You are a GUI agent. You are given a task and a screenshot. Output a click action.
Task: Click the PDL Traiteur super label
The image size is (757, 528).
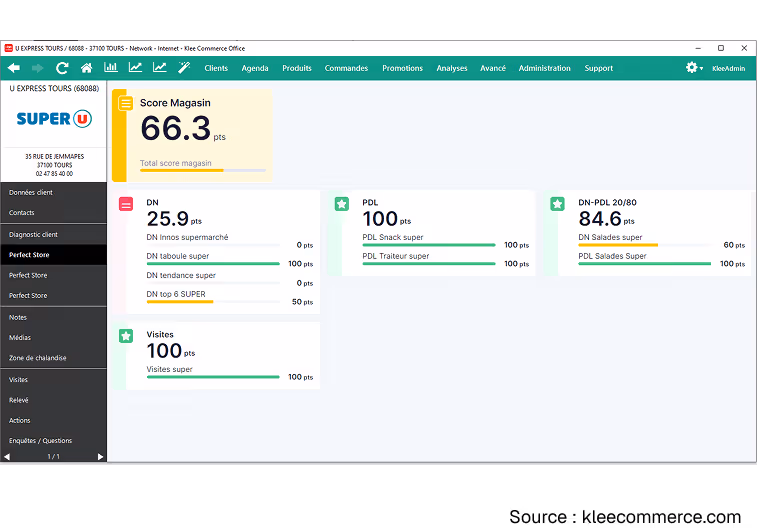pos(396,256)
